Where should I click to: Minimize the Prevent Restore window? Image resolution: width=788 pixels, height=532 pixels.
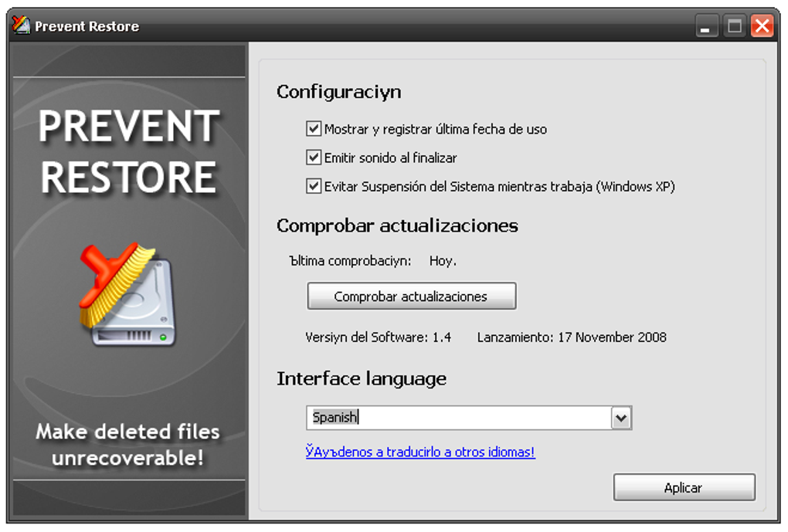pos(706,25)
